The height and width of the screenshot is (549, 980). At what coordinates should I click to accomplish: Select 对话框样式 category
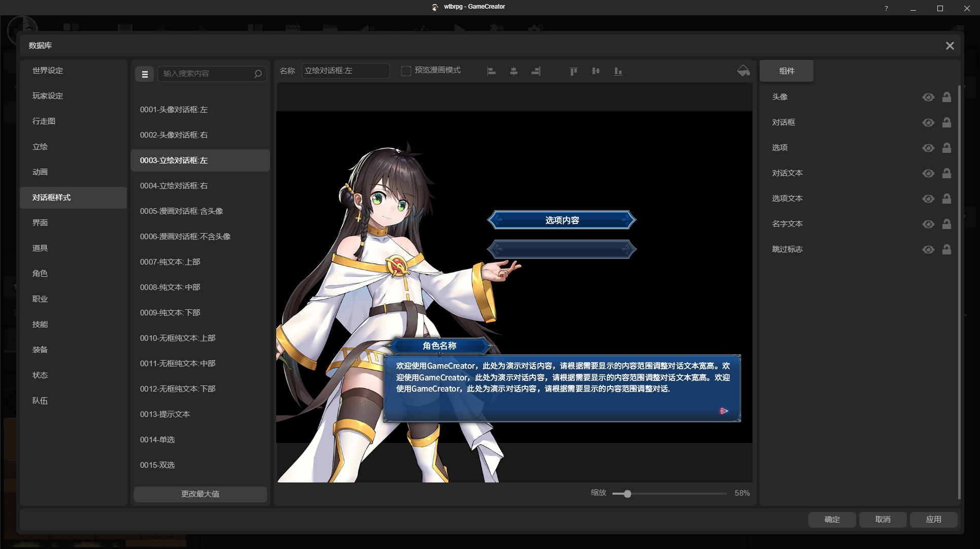click(73, 198)
